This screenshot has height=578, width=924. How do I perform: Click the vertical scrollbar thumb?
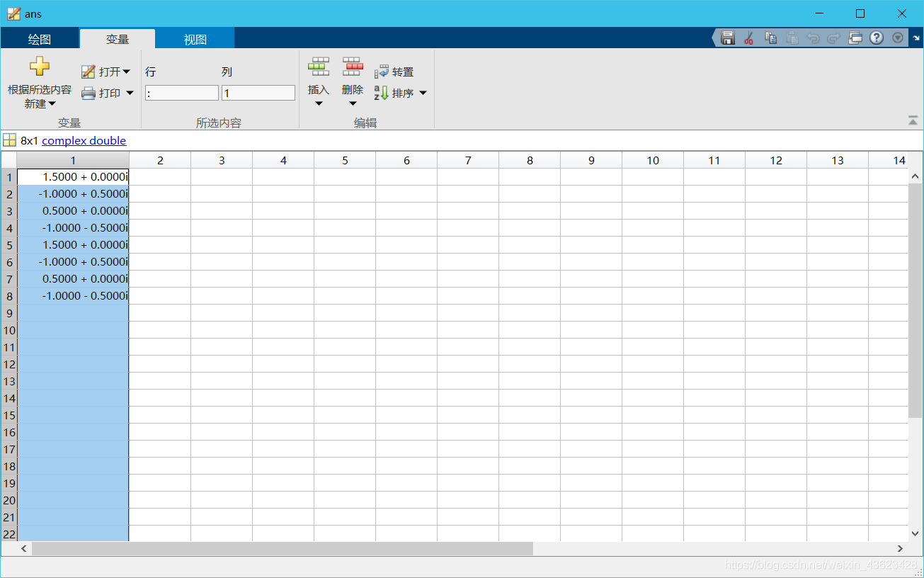point(916,300)
